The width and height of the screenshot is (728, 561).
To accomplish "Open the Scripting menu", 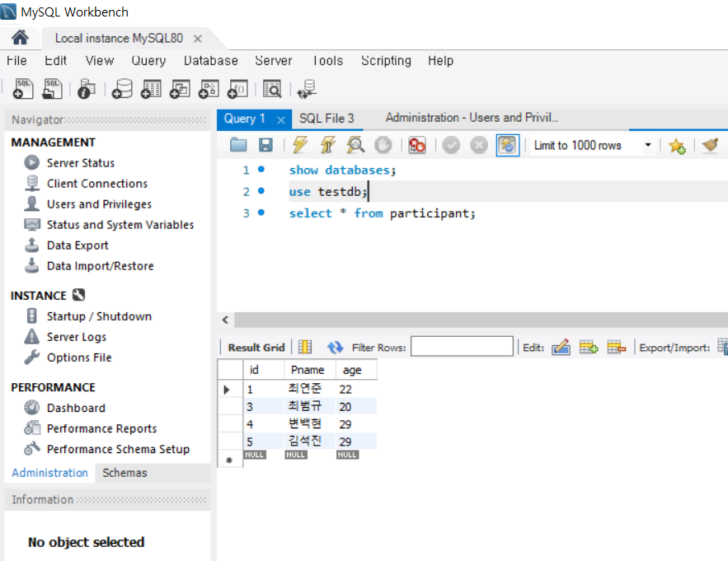I will pos(387,61).
